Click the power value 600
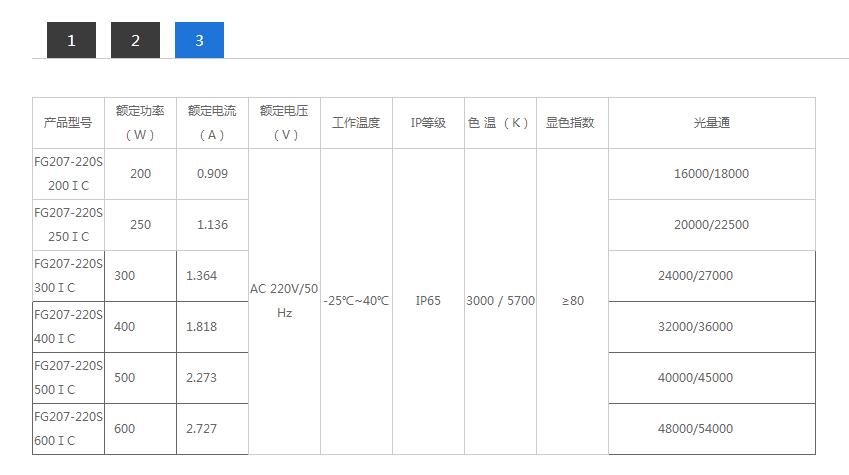849x475 pixels. [x=125, y=428]
